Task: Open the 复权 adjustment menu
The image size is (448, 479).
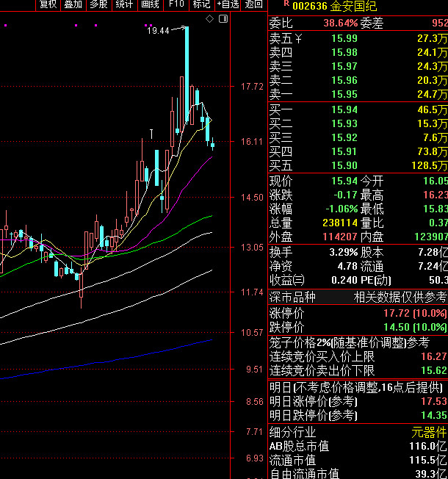Action: tap(48, 4)
